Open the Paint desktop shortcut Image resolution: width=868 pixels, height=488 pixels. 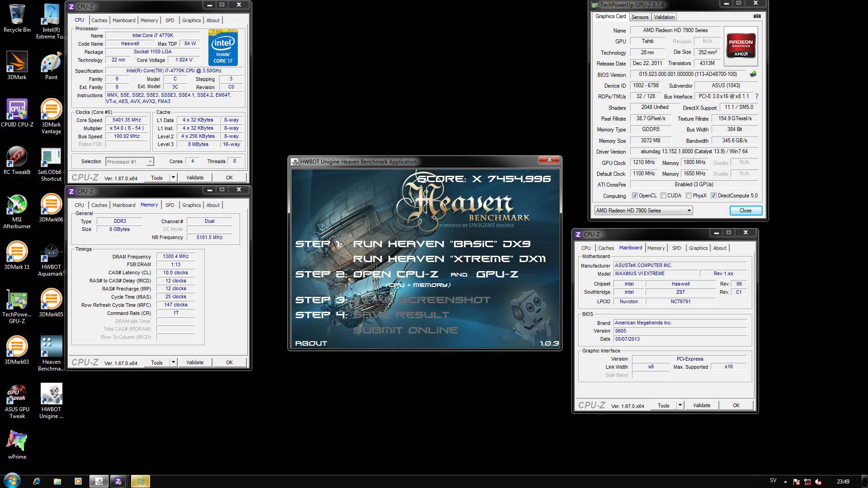tap(51, 66)
